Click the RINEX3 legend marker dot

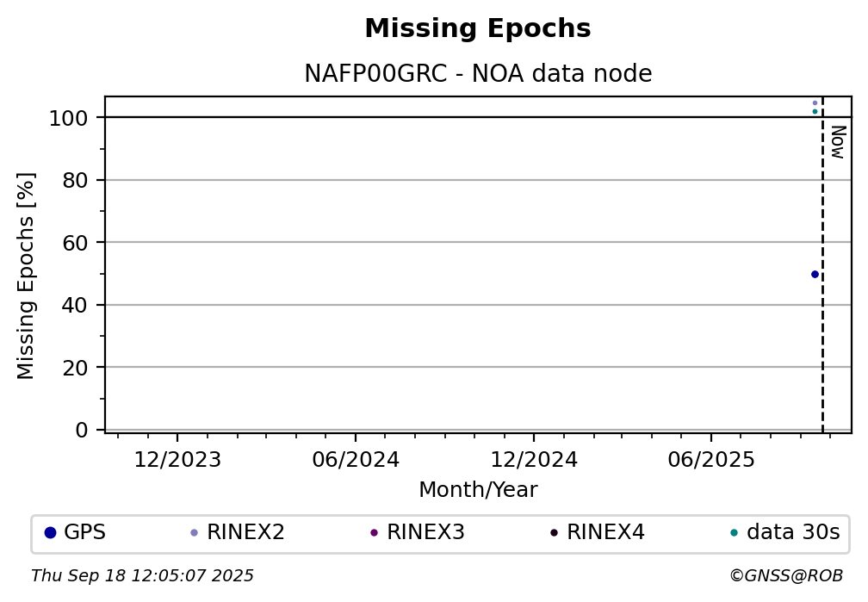[374, 533]
